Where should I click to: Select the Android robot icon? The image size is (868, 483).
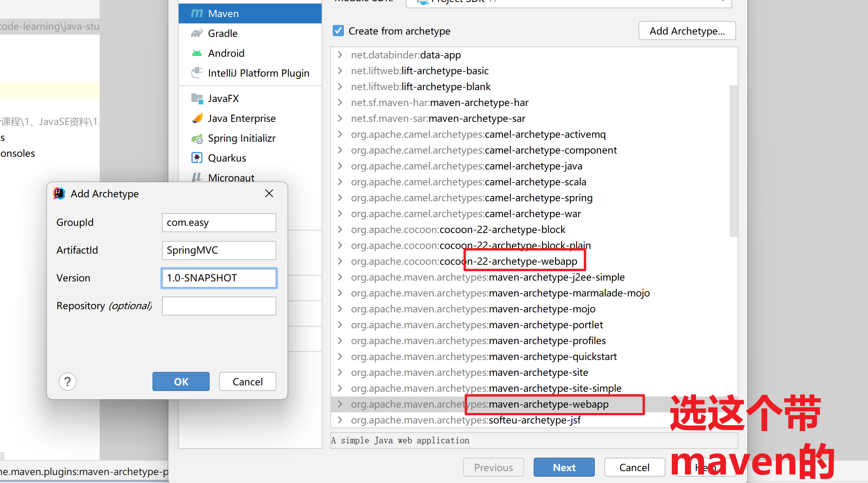point(197,53)
